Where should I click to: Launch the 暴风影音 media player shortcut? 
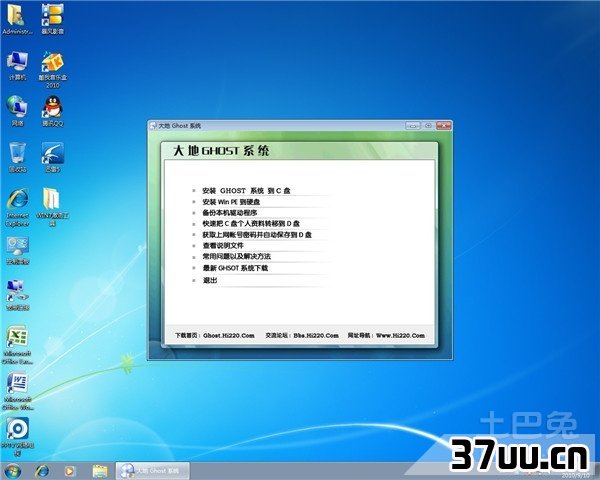click(x=52, y=19)
